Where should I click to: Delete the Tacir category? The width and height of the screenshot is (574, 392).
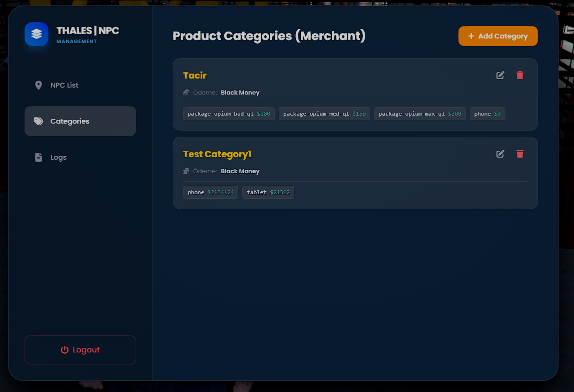click(x=520, y=75)
